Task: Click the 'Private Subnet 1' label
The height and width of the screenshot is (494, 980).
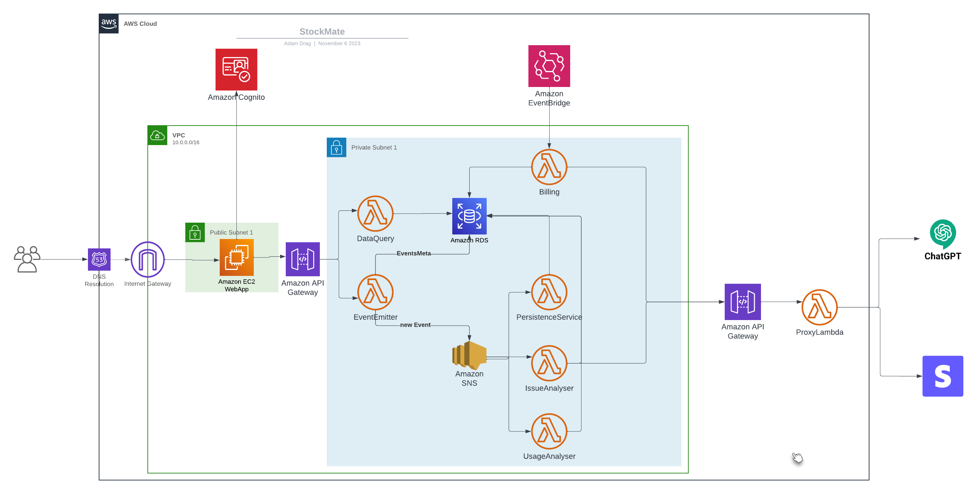Action: [374, 147]
